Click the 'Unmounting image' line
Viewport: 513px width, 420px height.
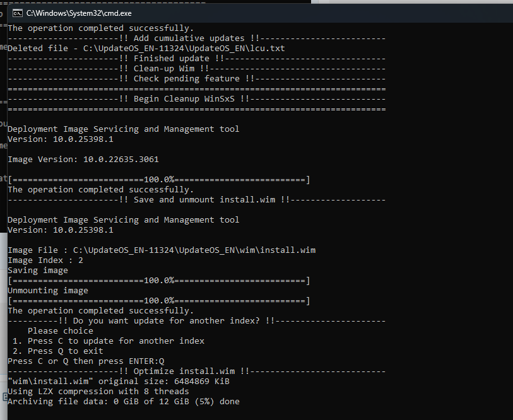[x=48, y=291]
